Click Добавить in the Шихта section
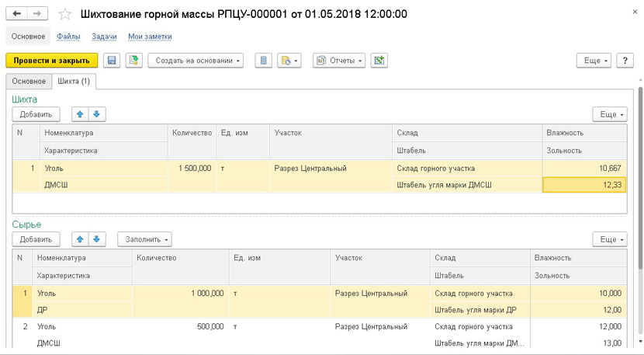The width and height of the screenshot is (644, 355). click(x=36, y=114)
